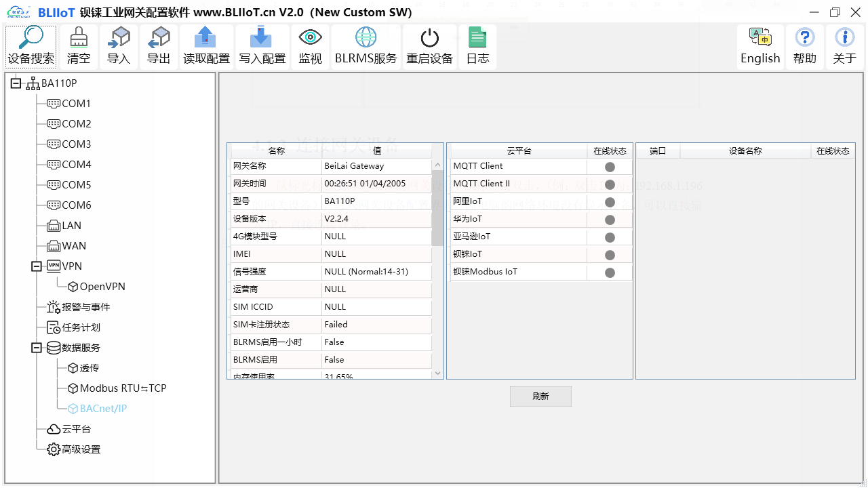The image size is (868, 488).
Task: View logs with the 日志 icon
Action: coord(477,45)
